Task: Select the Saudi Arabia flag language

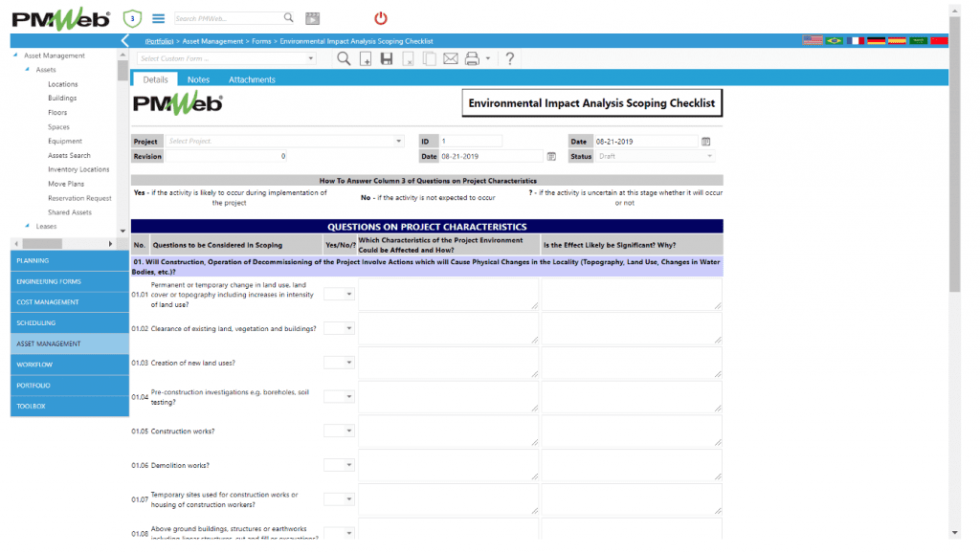Action: (x=918, y=40)
